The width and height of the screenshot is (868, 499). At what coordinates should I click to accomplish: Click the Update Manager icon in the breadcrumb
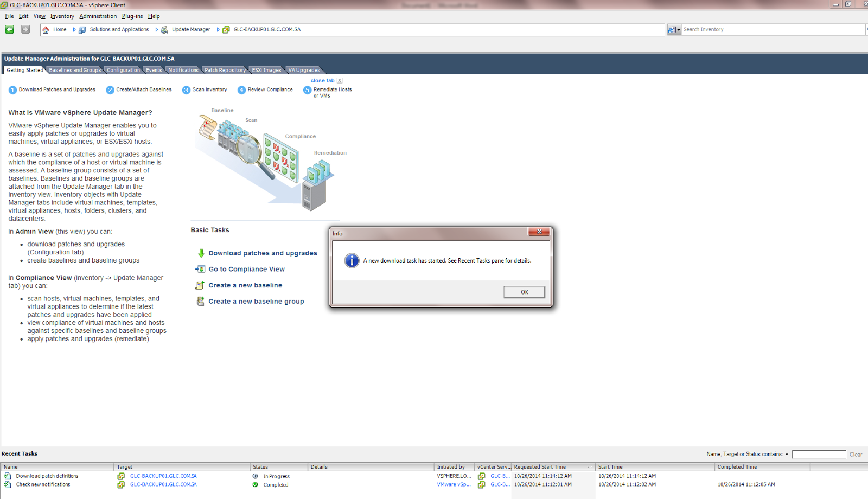click(x=164, y=29)
